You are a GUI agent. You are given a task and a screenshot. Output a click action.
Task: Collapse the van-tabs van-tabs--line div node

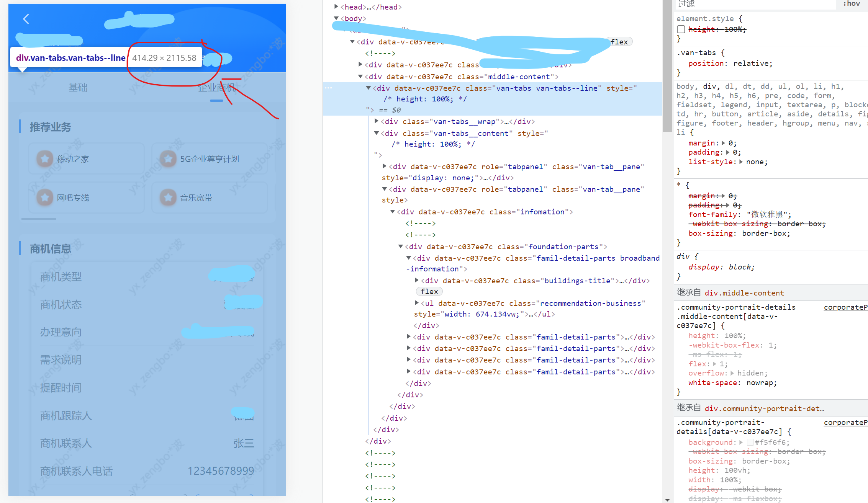(368, 88)
